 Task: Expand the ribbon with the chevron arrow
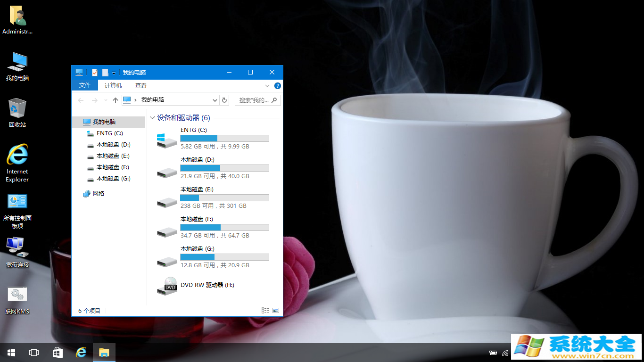click(x=267, y=86)
